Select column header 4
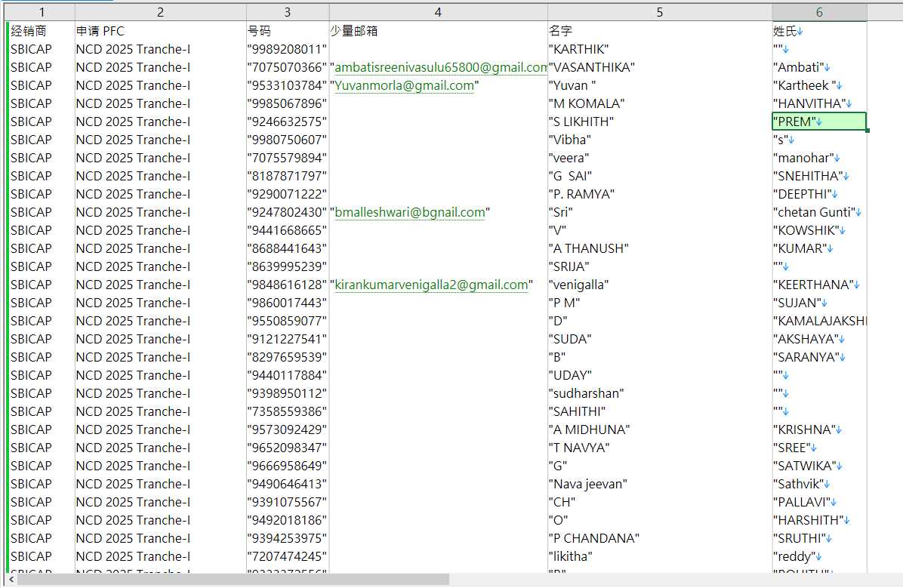This screenshot has height=588, width=903. pos(438,12)
